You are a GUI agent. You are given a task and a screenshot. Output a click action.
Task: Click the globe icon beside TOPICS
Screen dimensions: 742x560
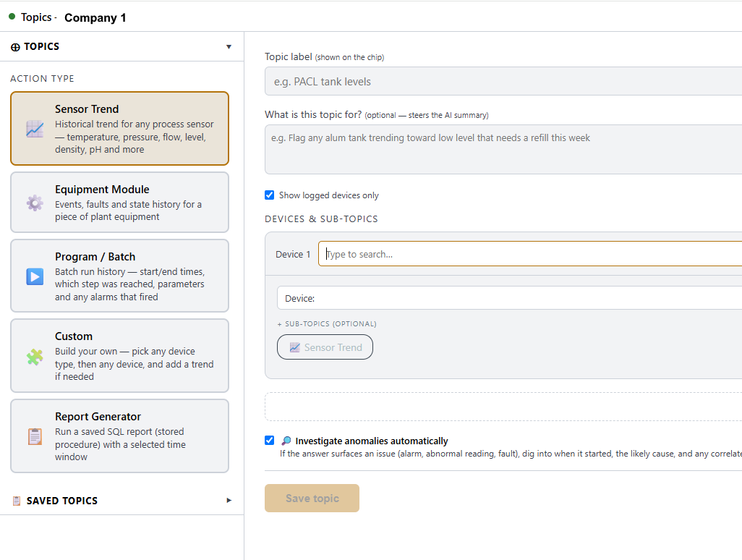point(16,47)
